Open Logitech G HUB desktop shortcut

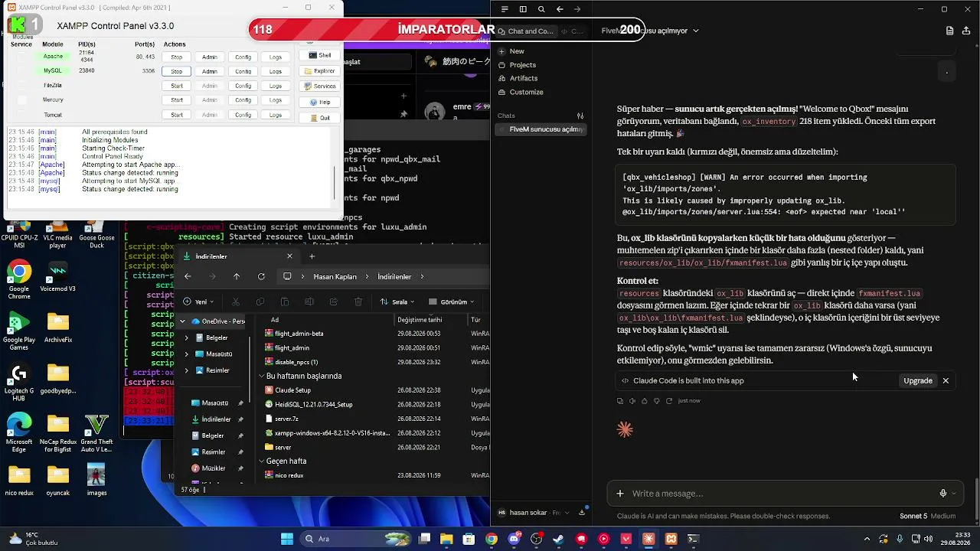click(19, 382)
